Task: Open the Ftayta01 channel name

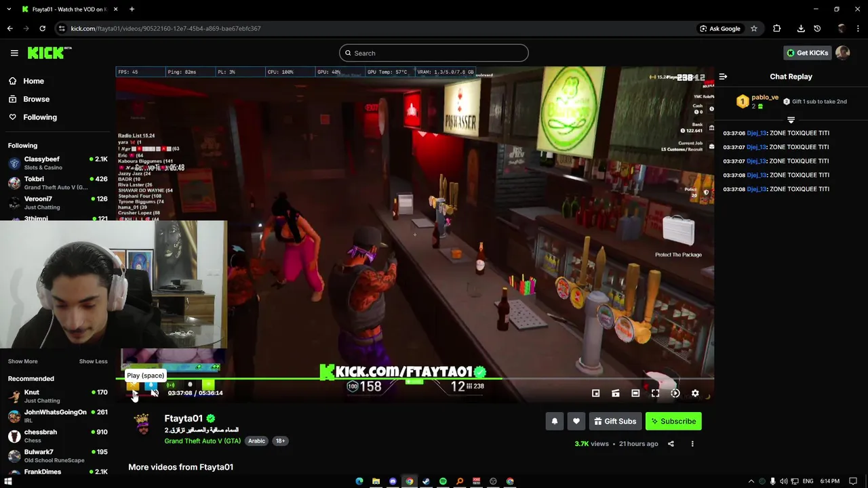Action: [x=184, y=419]
